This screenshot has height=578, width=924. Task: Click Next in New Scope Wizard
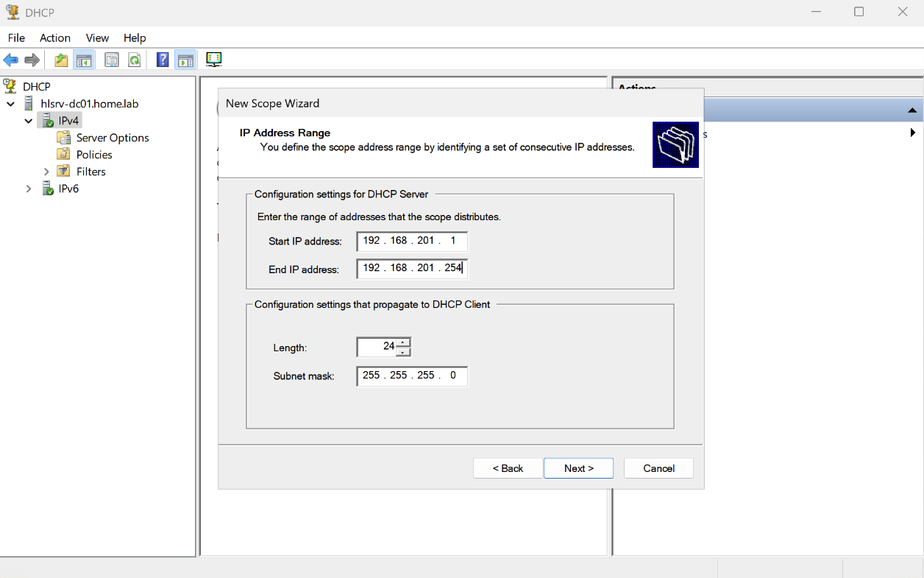click(578, 468)
